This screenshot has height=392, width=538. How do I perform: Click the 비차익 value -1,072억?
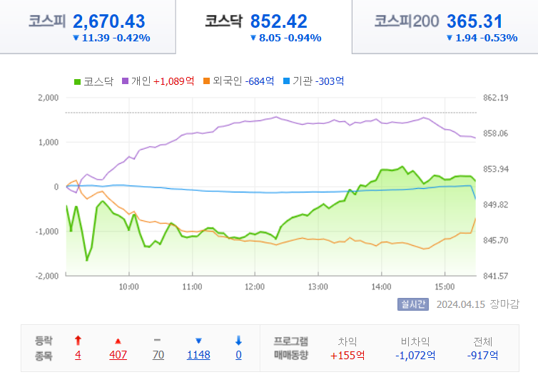[415, 356]
